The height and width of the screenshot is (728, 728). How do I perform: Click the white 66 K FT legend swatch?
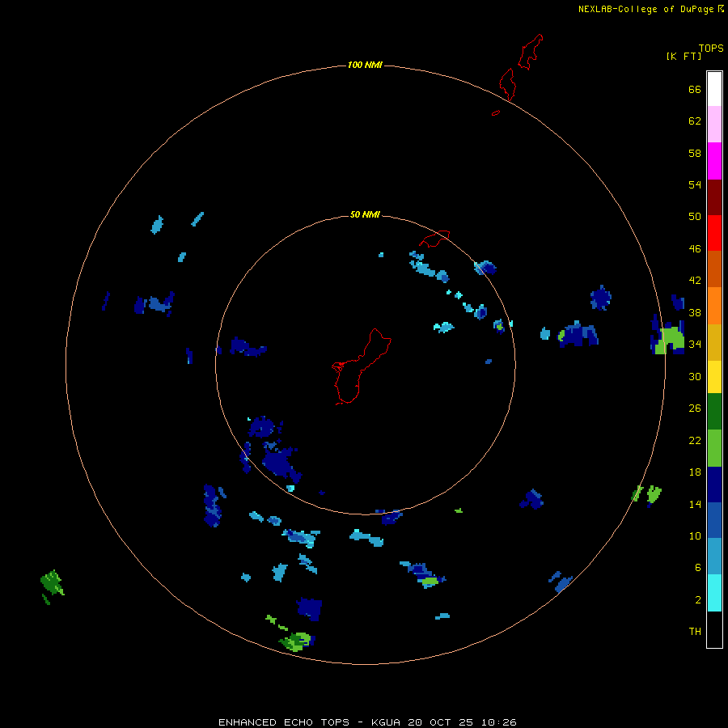pos(714,89)
